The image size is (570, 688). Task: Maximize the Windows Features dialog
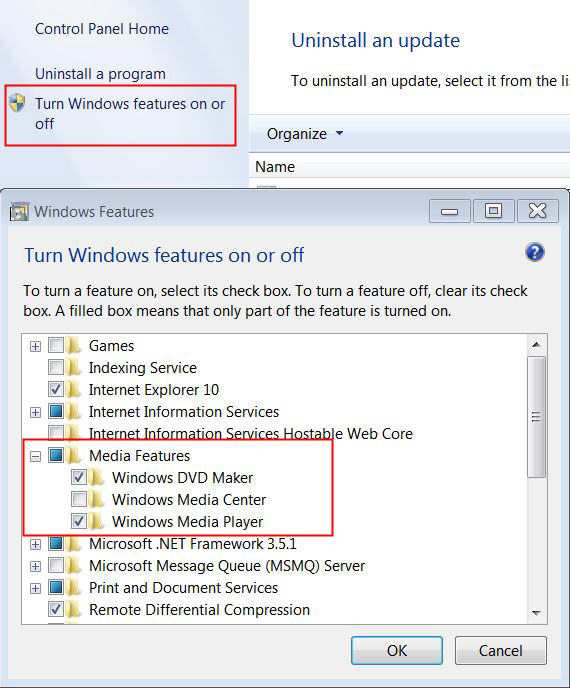click(x=493, y=211)
